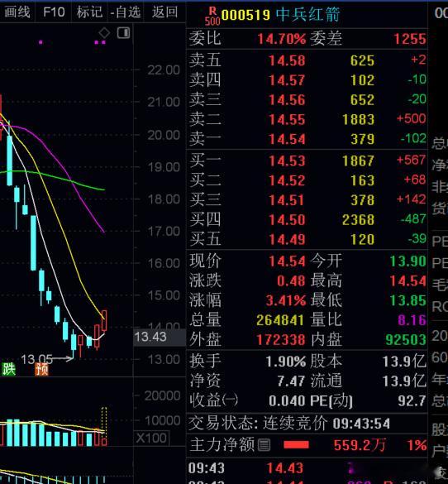Click the X100 volume scale label

152,438
